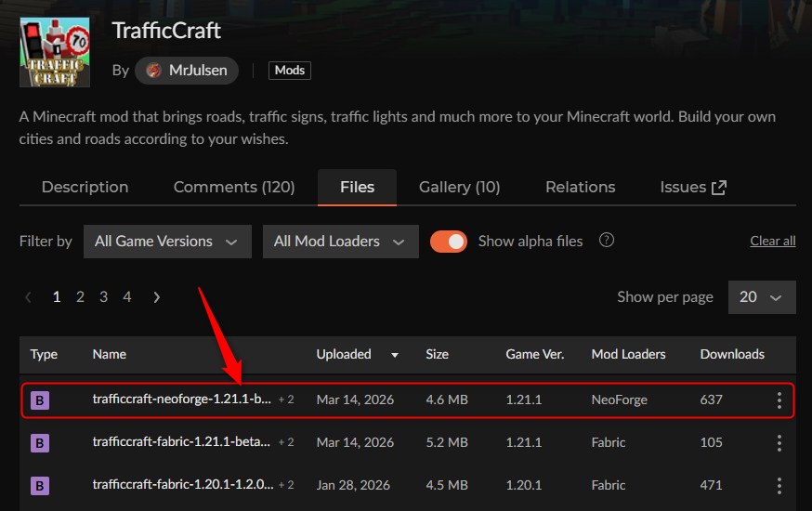Viewport: 812px width, 511px height.
Task: Sort by the Size column header
Action: click(437, 354)
